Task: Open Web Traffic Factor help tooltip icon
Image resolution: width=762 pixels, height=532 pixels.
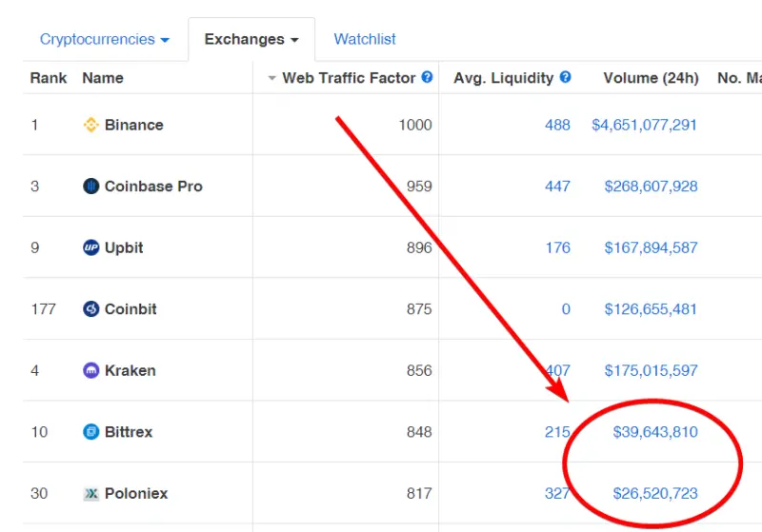Action: (x=427, y=77)
